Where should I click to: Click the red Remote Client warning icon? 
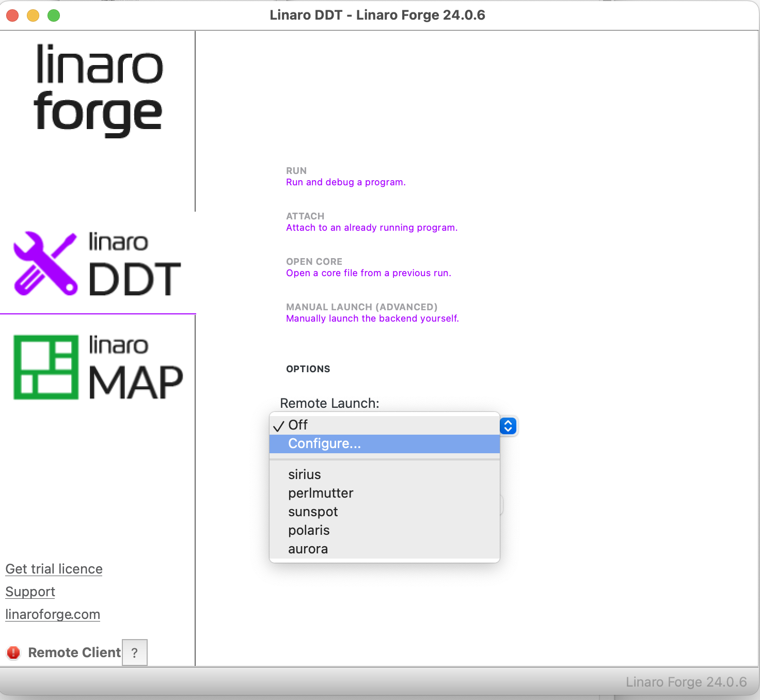coord(13,653)
